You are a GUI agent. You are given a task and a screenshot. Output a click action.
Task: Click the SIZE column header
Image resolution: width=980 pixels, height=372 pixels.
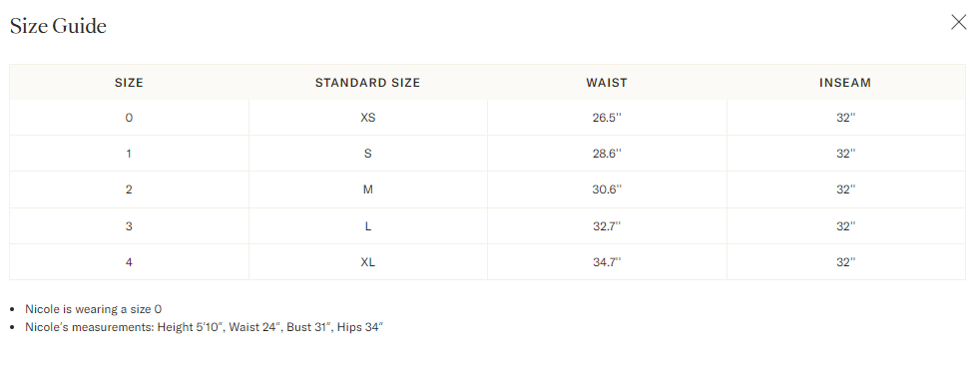point(129,83)
